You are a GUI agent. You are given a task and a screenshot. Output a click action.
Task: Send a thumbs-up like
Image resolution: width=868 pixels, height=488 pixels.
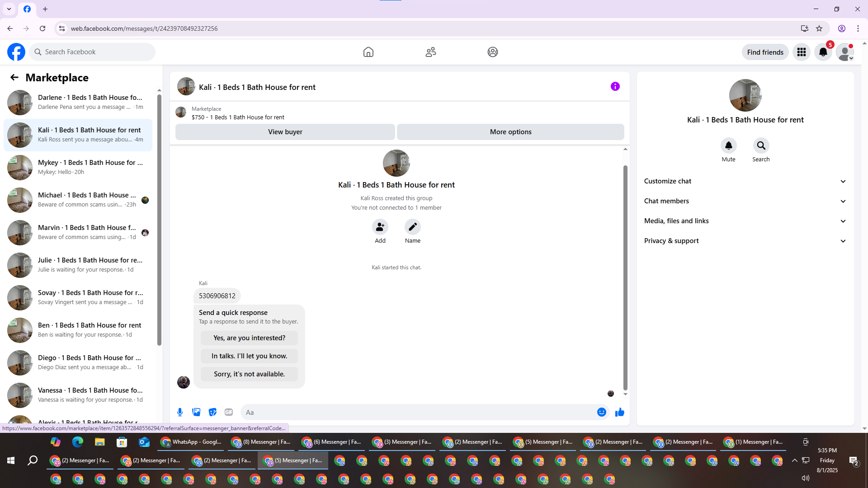619,412
